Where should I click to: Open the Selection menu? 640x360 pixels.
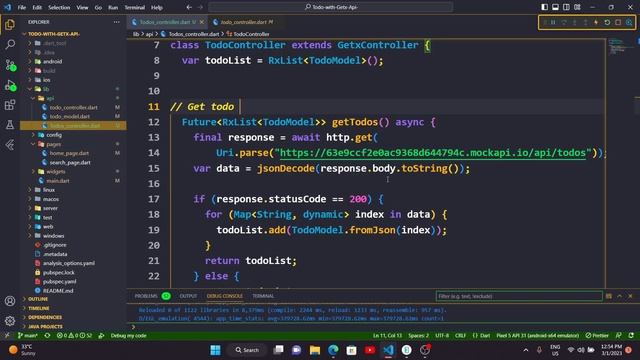click(59, 7)
